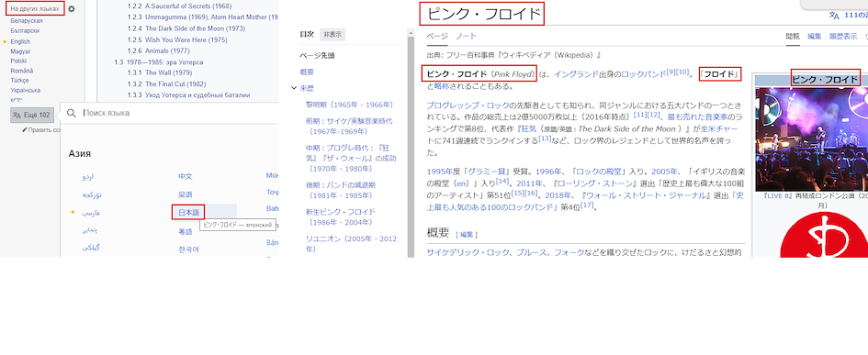Jump to 新生ピンク・フロイド (1986年 - 2004年) subsection
The width and height of the screenshot is (868, 355).
pyautogui.click(x=341, y=216)
